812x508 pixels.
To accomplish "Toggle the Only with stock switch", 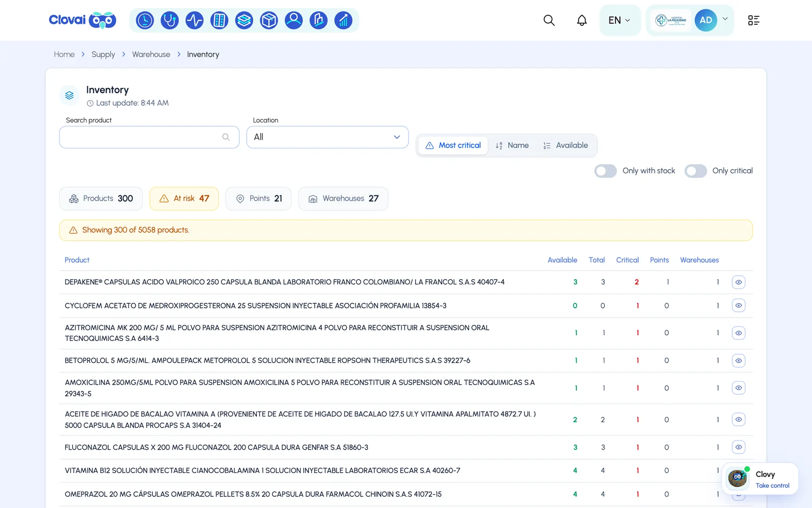I will (x=605, y=171).
